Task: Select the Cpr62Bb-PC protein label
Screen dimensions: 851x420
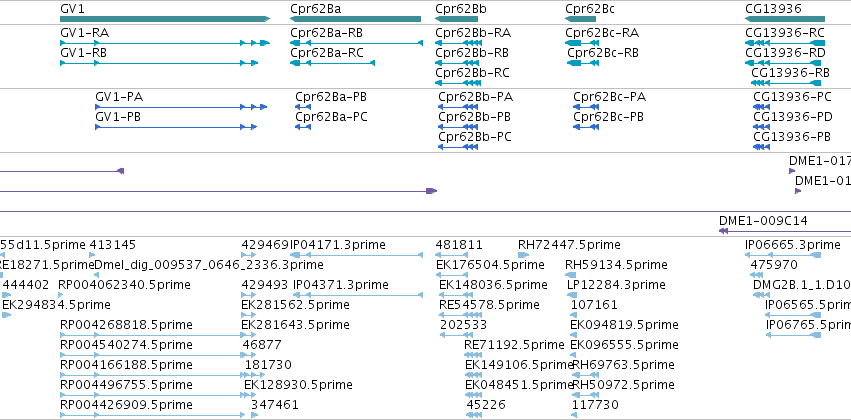Action: (475, 137)
